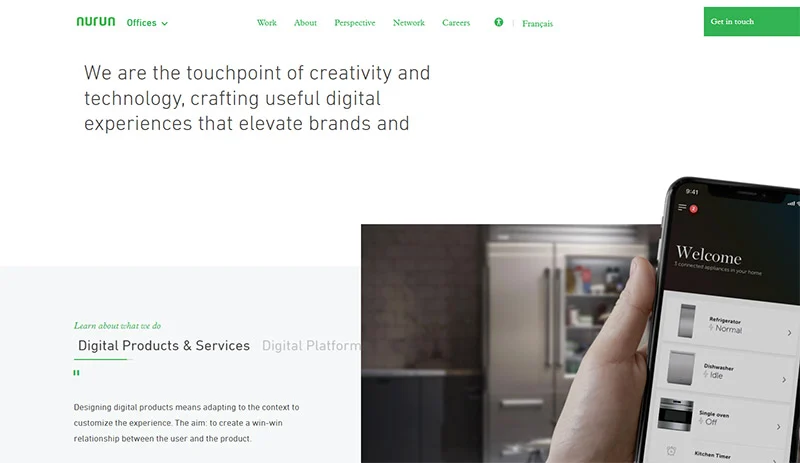This screenshot has width=800, height=463.
Task: Select the Dishwasher appliance image
Action: [x=681, y=368]
